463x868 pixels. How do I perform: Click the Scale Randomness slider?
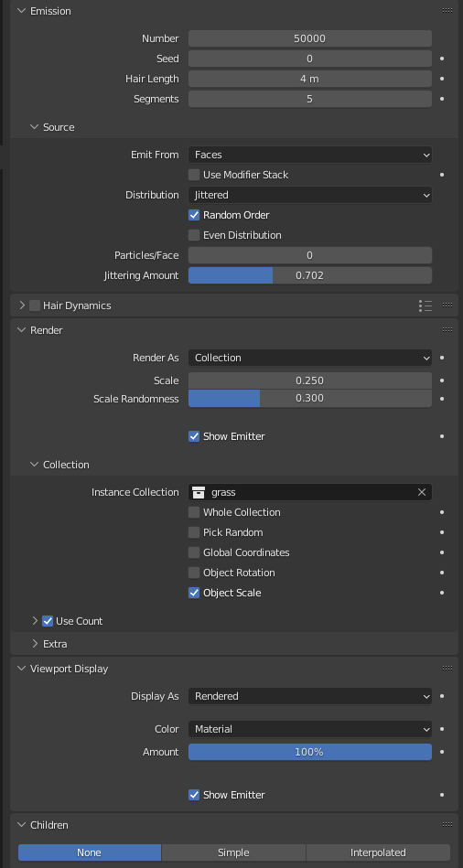click(309, 399)
